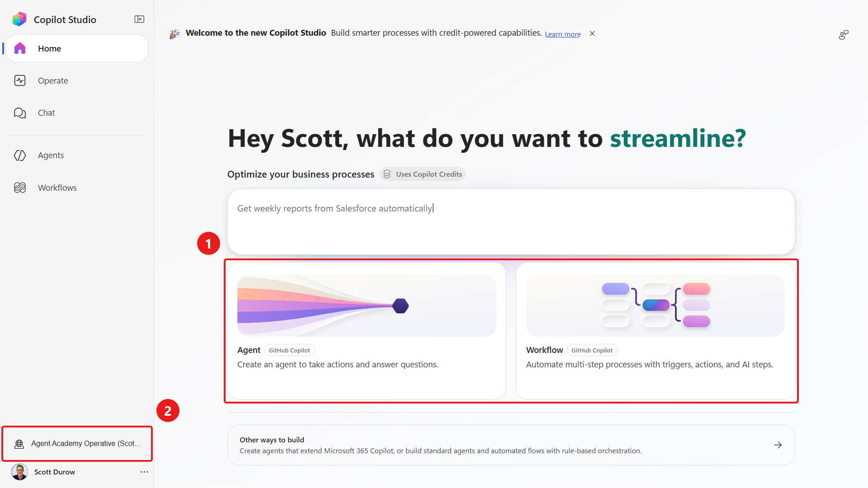Click the Chat bubble icon
The width and height of the screenshot is (868, 488).
click(x=20, y=113)
